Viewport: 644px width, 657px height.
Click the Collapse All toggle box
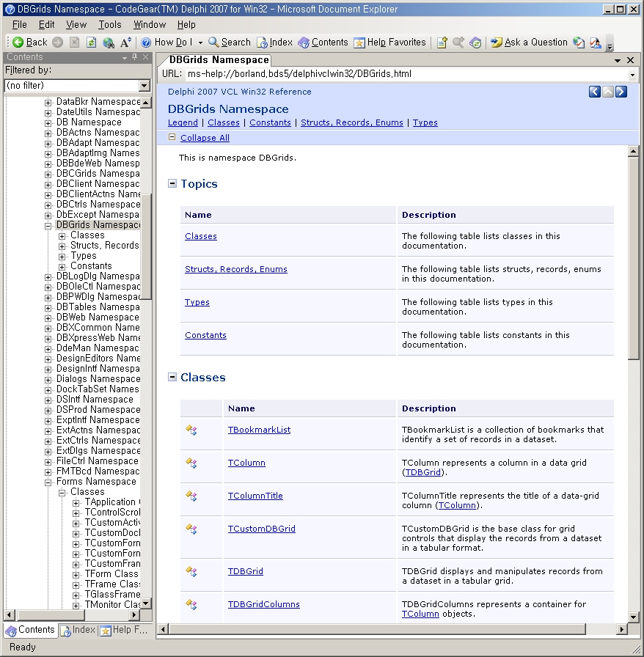click(x=172, y=138)
